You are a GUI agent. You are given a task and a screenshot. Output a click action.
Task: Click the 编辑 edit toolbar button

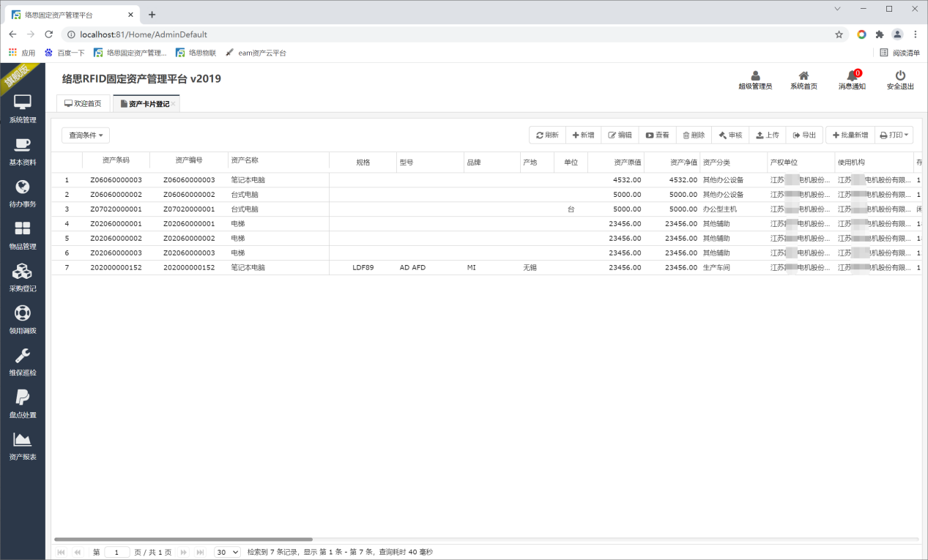click(620, 135)
